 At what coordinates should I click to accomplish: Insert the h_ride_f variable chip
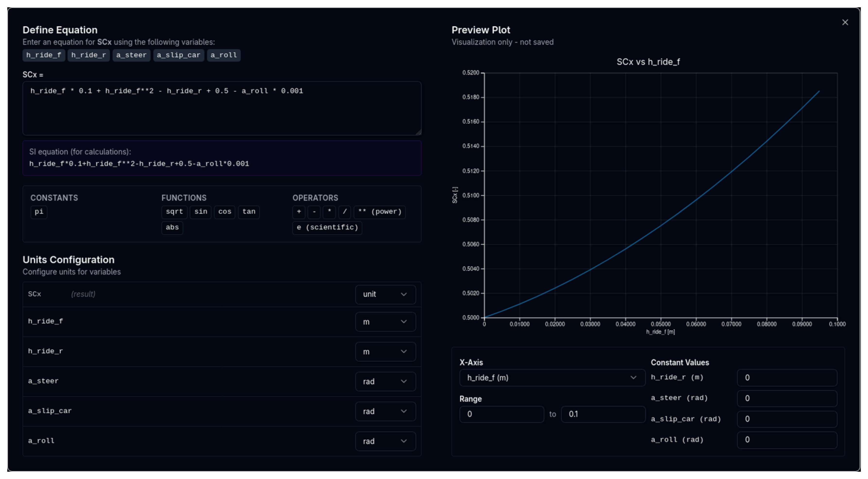44,55
